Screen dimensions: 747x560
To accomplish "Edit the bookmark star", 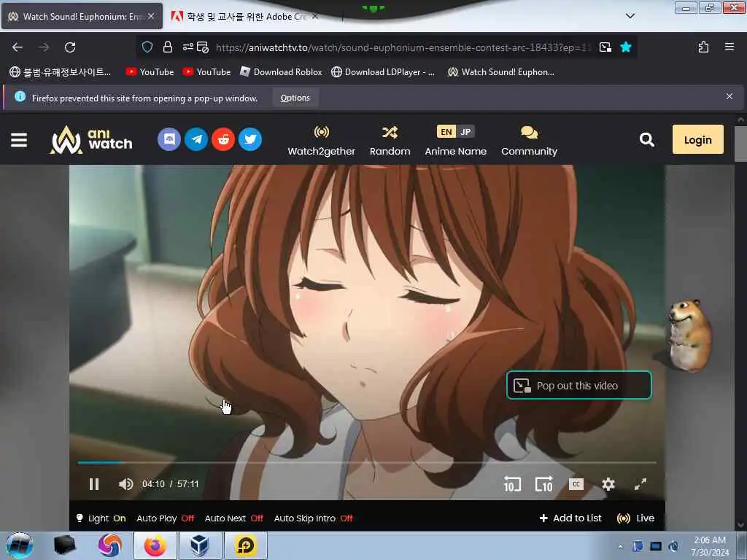I will tap(626, 47).
